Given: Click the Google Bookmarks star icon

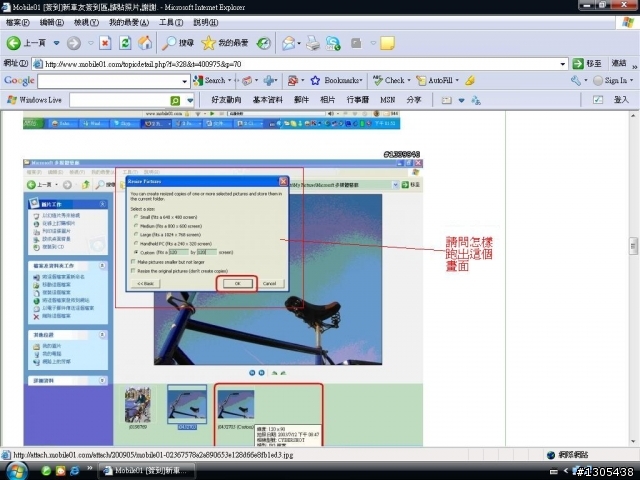Looking at the screenshot, I should click(x=315, y=80).
